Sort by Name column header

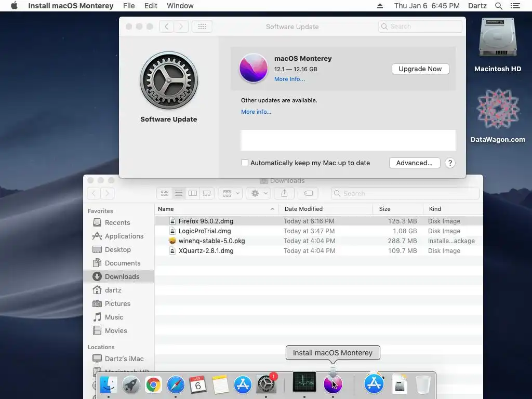pyautogui.click(x=217, y=209)
